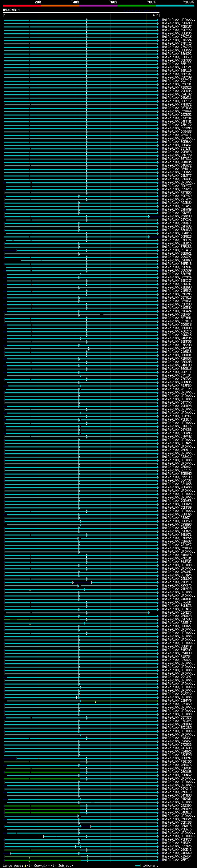The height and width of the screenshot is (868, 197).
Task: Open UniRef100_Q91397 hit
Action: [177, 677]
